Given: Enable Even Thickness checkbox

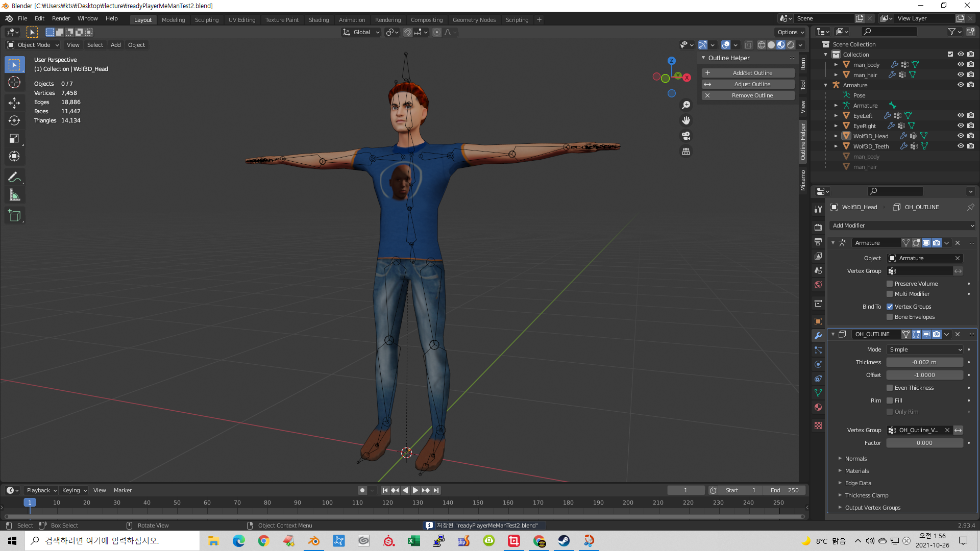Looking at the screenshot, I should tap(890, 388).
